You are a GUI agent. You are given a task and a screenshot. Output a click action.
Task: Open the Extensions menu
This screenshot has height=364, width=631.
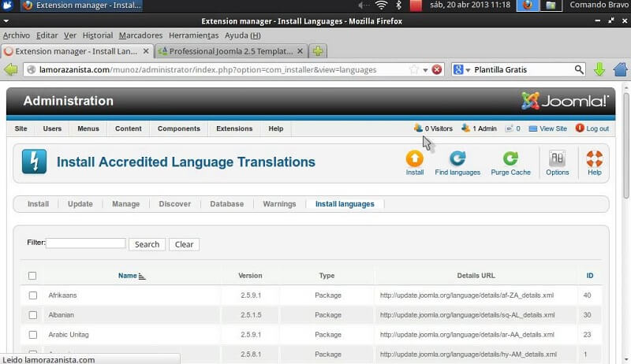[234, 128]
